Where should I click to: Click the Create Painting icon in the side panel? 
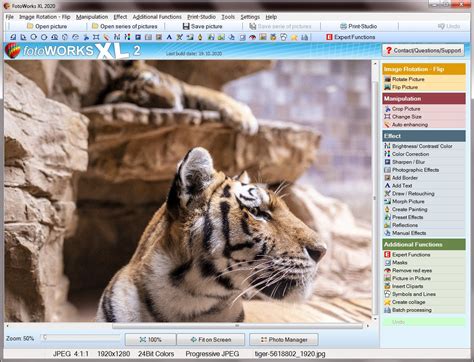[387, 209]
